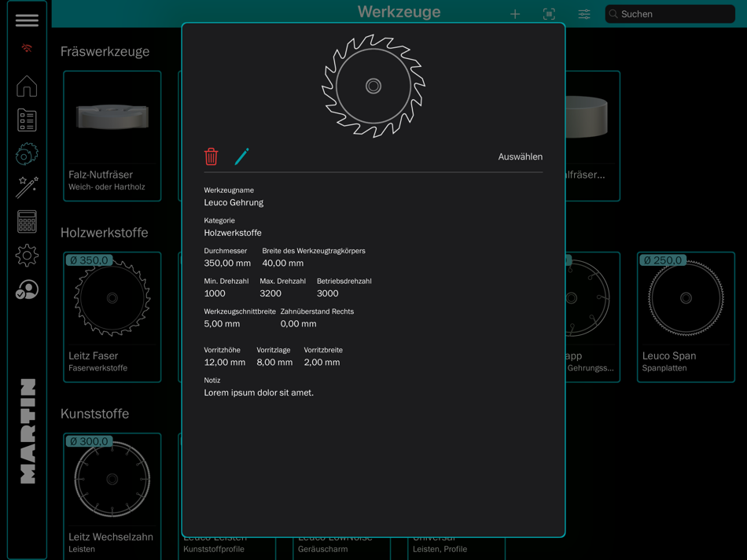Click the Werkzeugschnittbreite value 5,00 mm

point(222,323)
